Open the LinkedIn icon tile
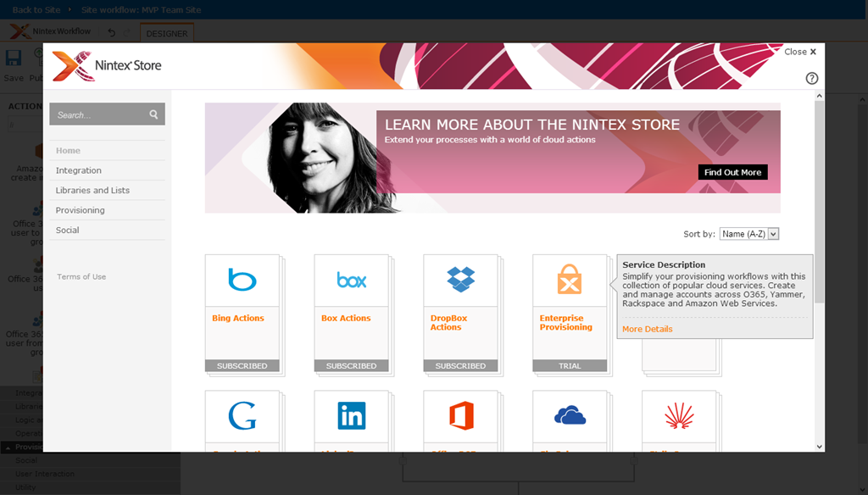 (x=352, y=416)
